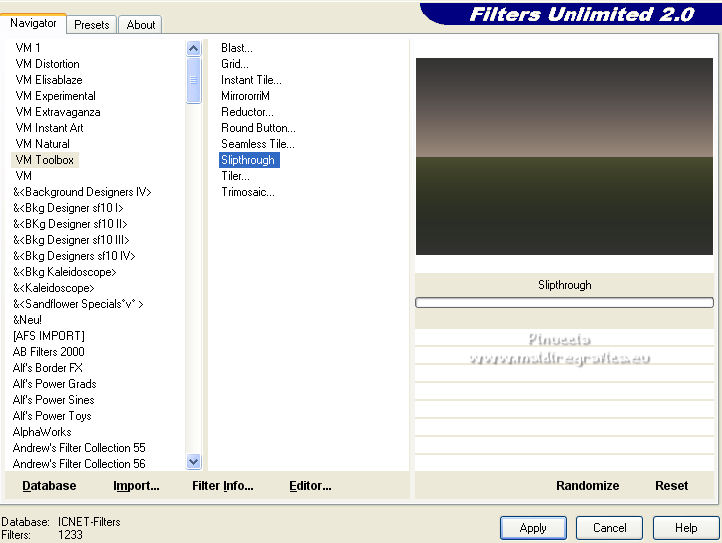Choose the Seamless Tile... filter
722x543 pixels.
coord(258,144)
